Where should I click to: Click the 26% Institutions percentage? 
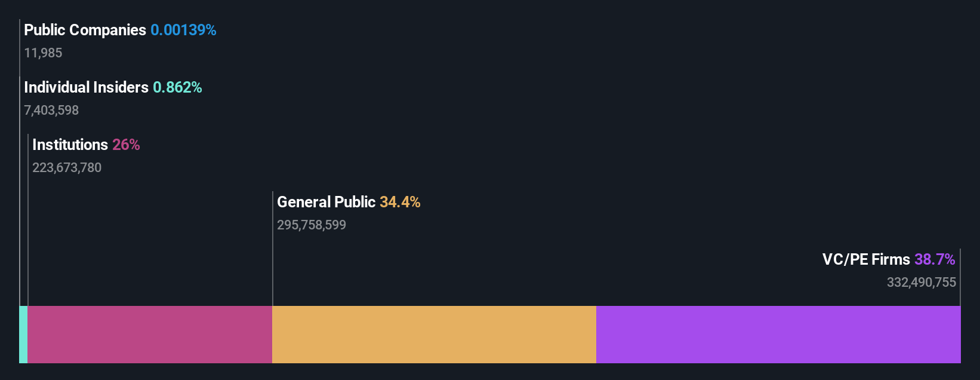click(x=126, y=145)
